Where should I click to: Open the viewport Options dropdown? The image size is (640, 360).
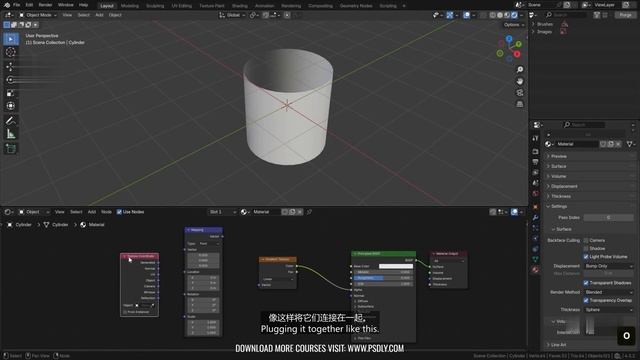coord(513,25)
